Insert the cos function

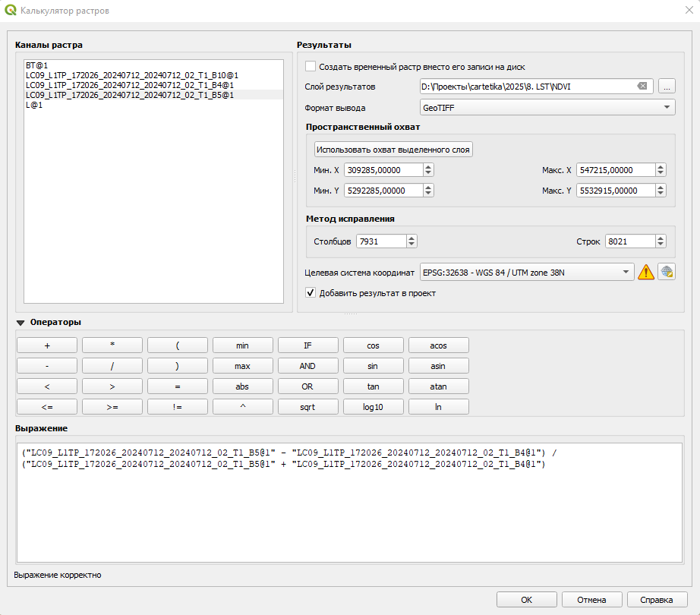[x=373, y=345]
